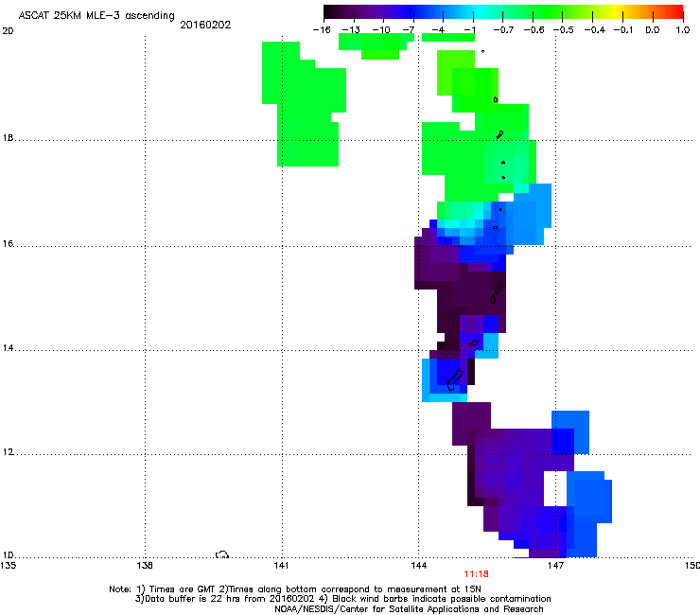Click the -10 color bar label
The width and height of the screenshot is (700, 615).
(x=381, y=30)
